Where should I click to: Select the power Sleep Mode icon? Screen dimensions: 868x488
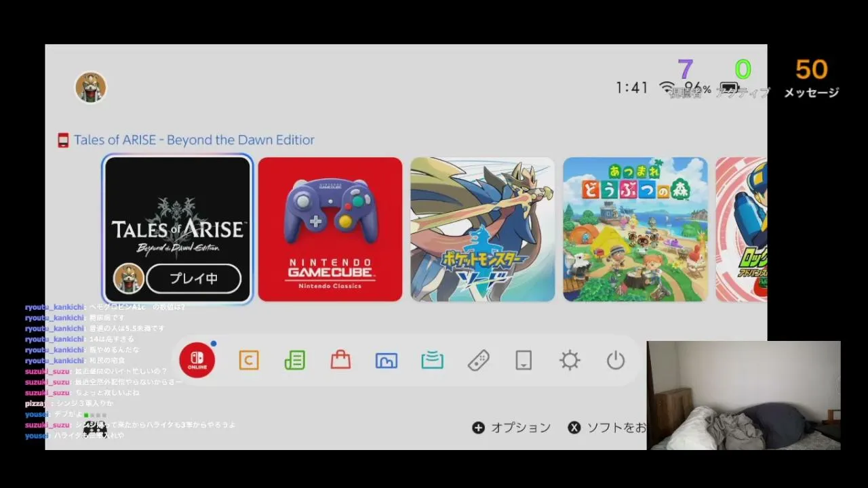click(x=616, y=361)
